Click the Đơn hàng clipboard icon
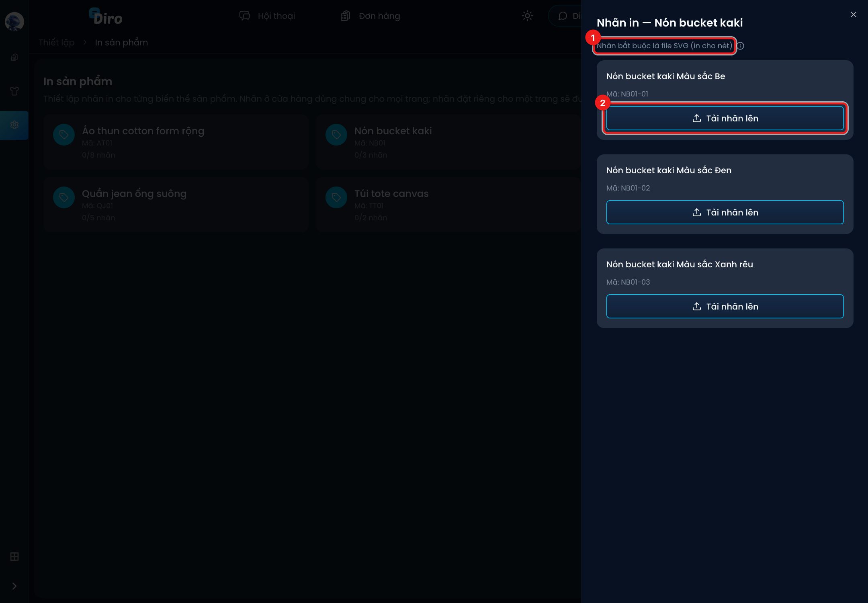The width and height of the screenshot is (868, 603). pos(345,16)
